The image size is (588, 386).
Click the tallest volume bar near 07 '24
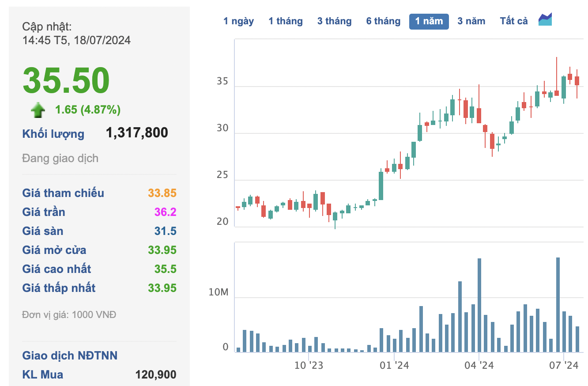(558, 305)
